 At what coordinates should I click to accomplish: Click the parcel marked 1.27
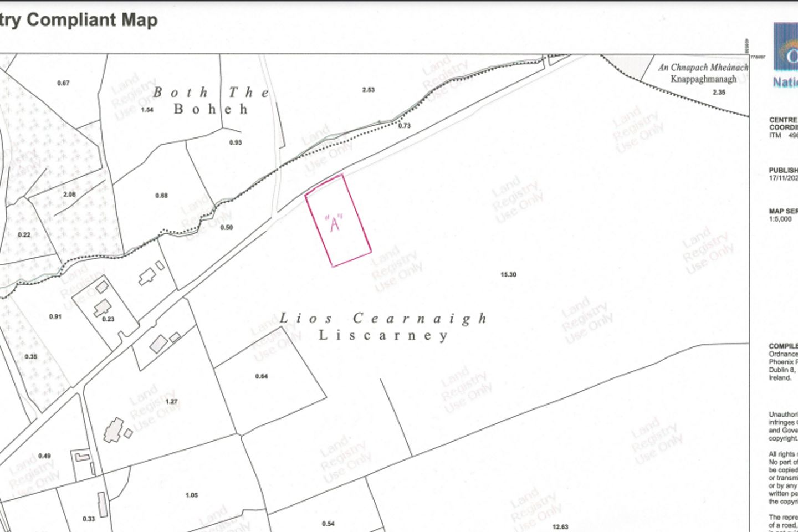(x=171, y=401)
